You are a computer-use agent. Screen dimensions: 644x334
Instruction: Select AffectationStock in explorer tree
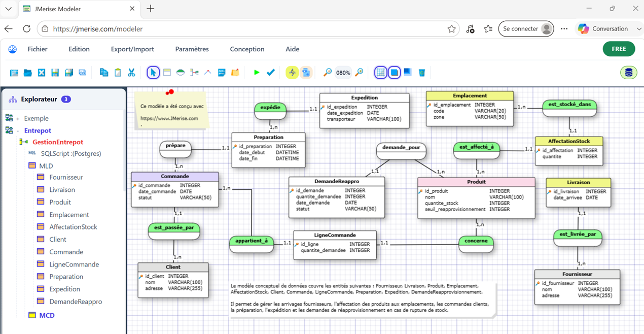point(73,227)
